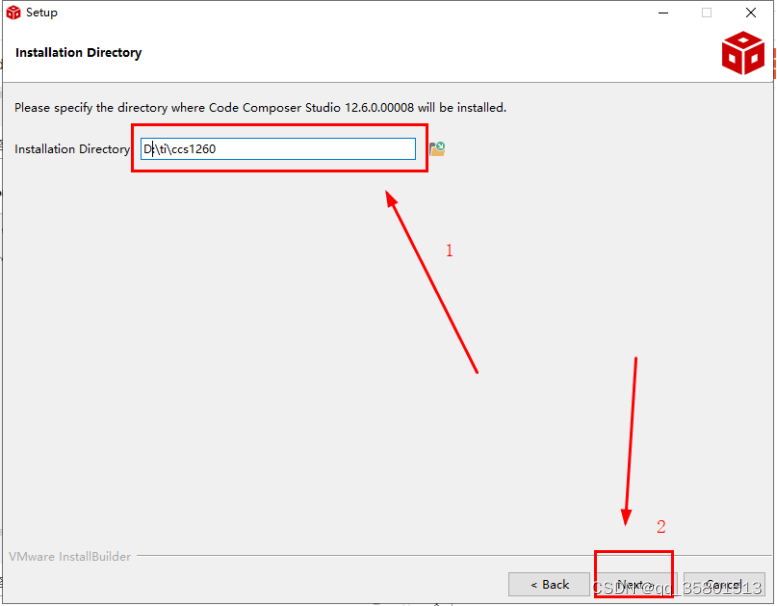Screen dimensions: 777x606
Task: Open the folder browse icon
Action: coord(437,149)
